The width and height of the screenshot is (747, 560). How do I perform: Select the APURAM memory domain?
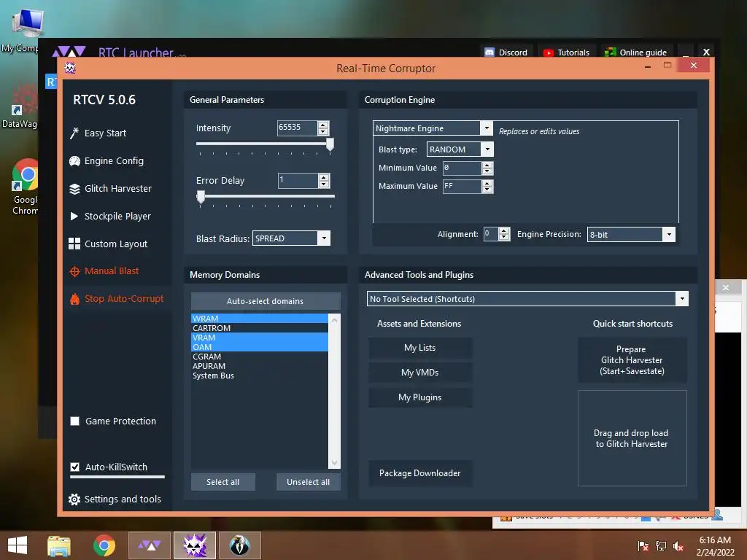(x=260, y=366)
